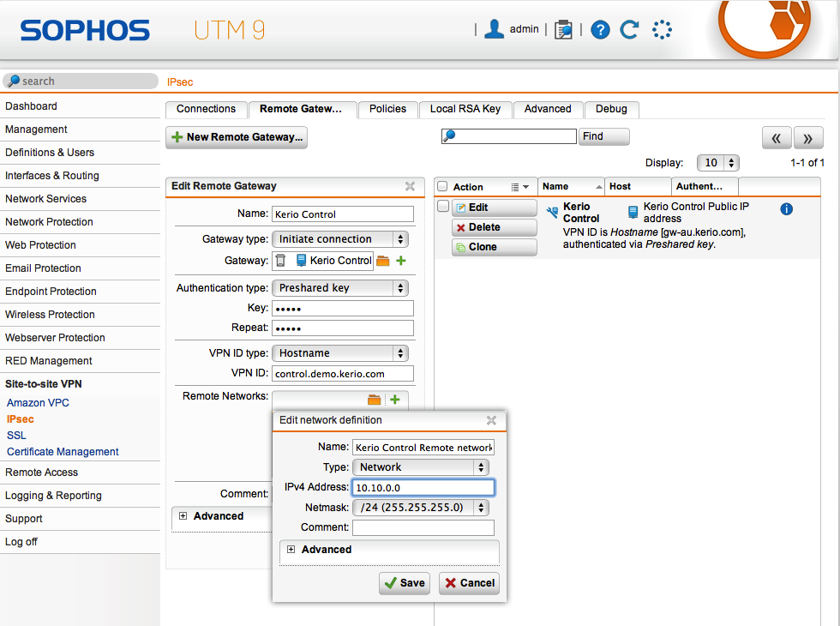
Task: Click the trash icon beside Gateway Kerio Control
Action: coord(280,261)
